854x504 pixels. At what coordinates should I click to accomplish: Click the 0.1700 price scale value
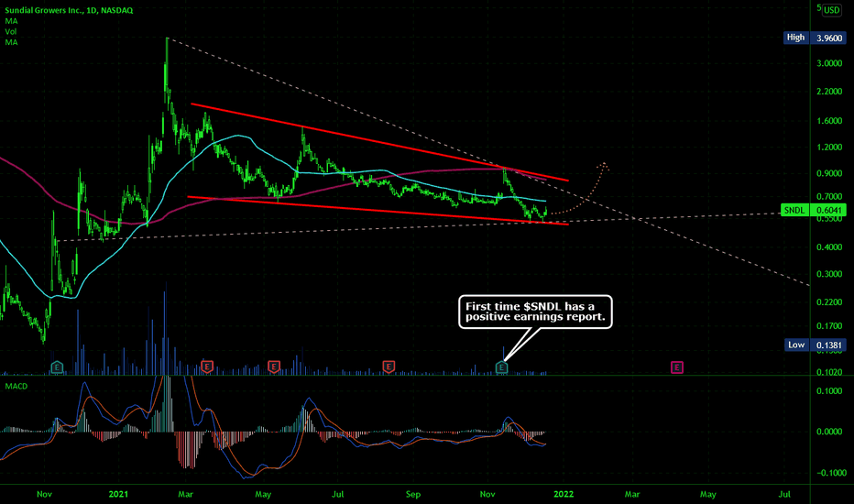pyautogui.click(x=829, y=326)
